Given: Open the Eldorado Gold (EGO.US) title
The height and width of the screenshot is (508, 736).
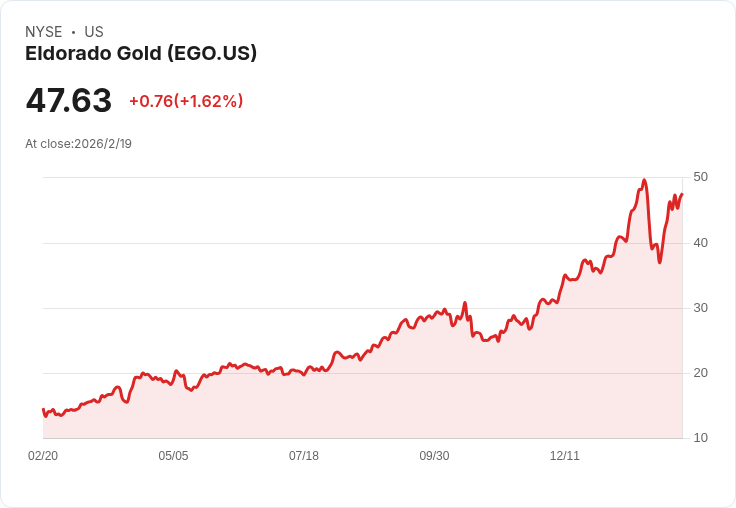Looking at the screenshot, I should (x=141, y=53).
